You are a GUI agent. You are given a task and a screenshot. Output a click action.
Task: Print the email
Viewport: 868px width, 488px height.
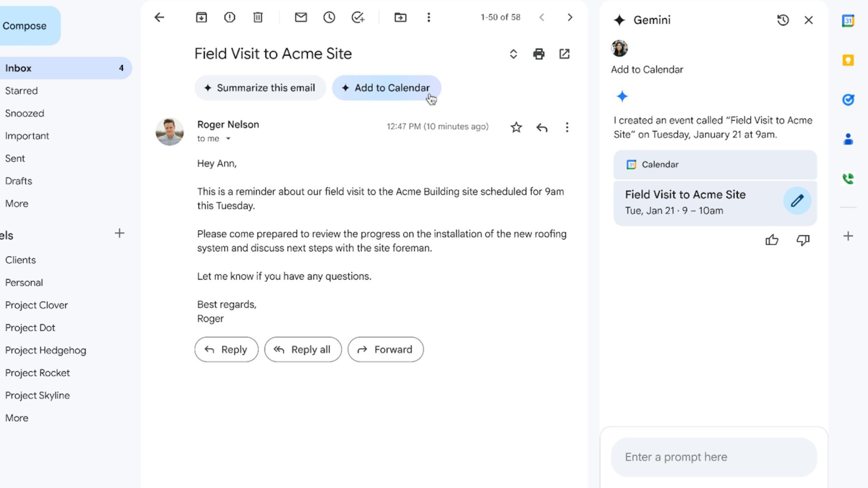pos(538,54)
